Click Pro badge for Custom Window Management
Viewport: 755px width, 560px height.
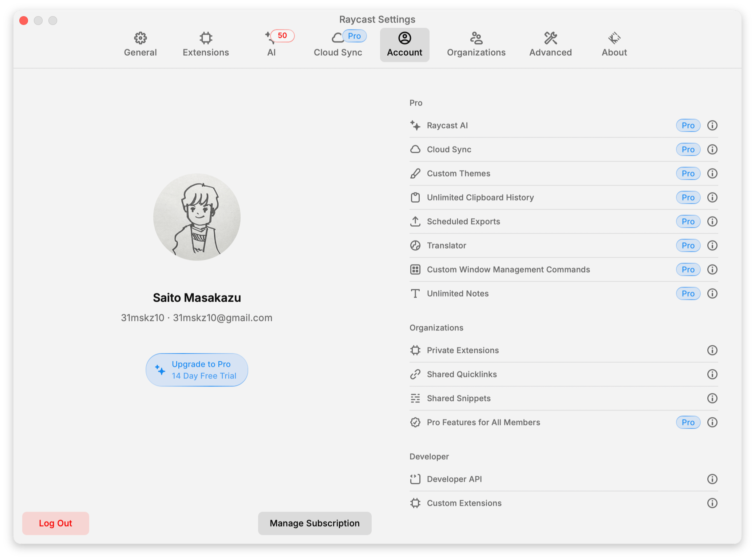(688, 270)
